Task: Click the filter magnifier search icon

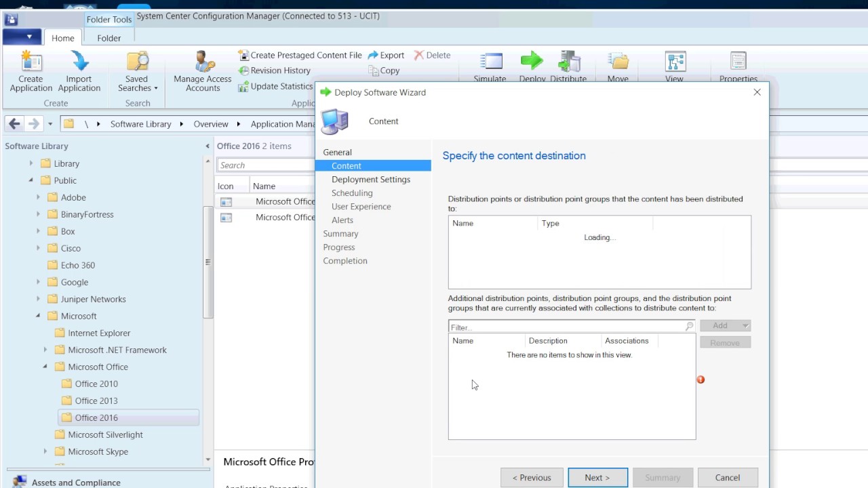Action: [x=690, y=327]
